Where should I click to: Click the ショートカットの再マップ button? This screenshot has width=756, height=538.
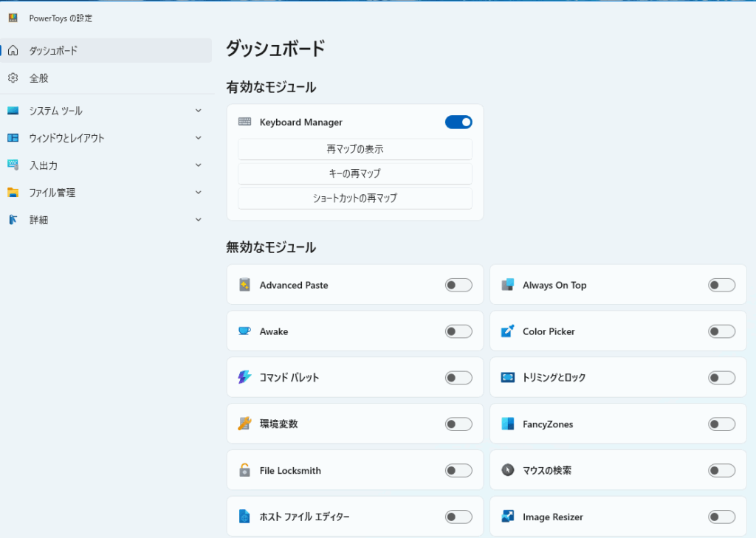coord(355,198)
